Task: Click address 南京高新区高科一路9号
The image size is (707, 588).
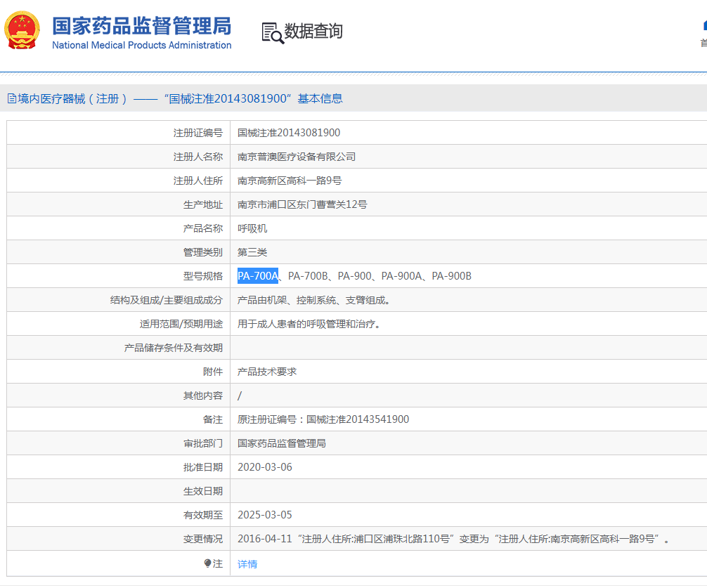Action: (x=290, y=181)
